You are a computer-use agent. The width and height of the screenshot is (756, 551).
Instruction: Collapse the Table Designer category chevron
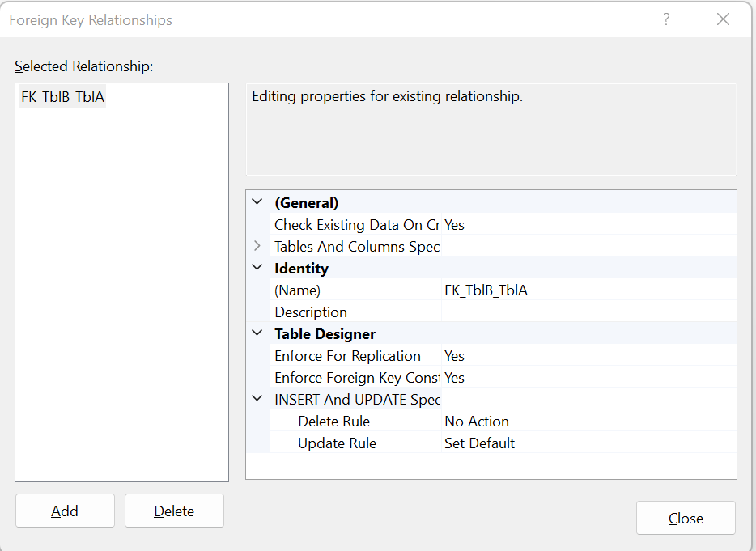click(x=257, y=333)
